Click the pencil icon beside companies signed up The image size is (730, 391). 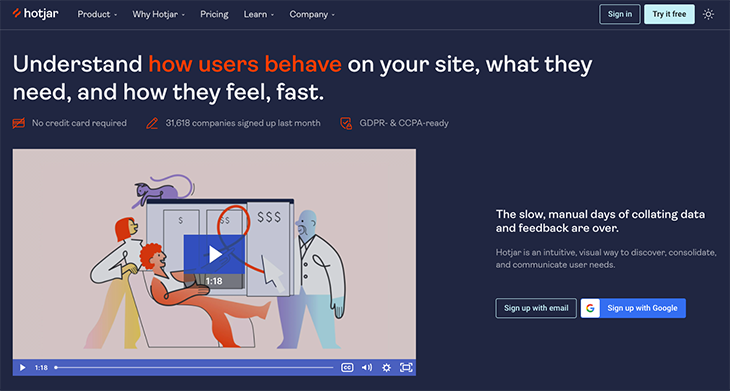tap(152, 123)
